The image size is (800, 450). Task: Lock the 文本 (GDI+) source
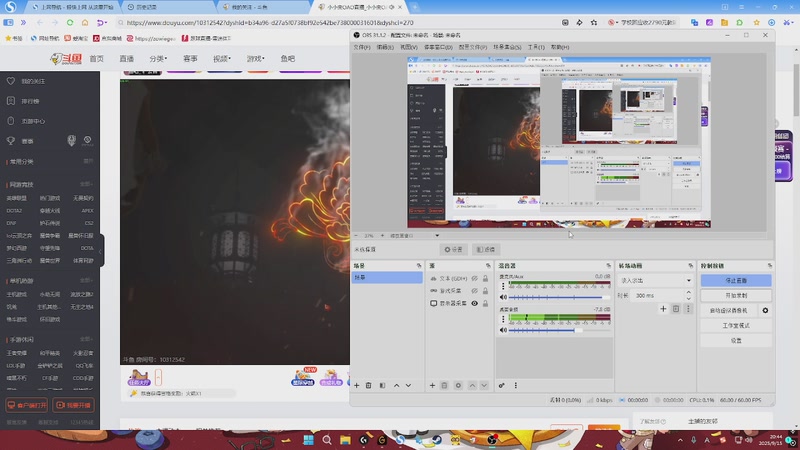486,279
